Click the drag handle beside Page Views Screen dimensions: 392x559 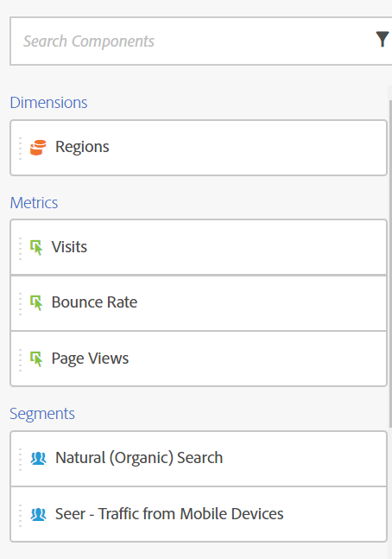tap(21, 359)
